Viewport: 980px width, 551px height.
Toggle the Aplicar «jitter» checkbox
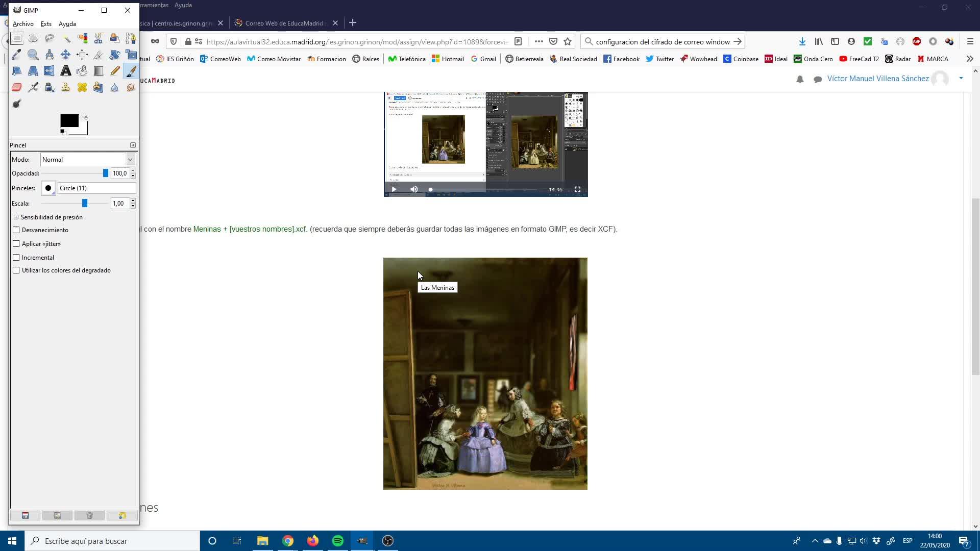coord(16,244)
